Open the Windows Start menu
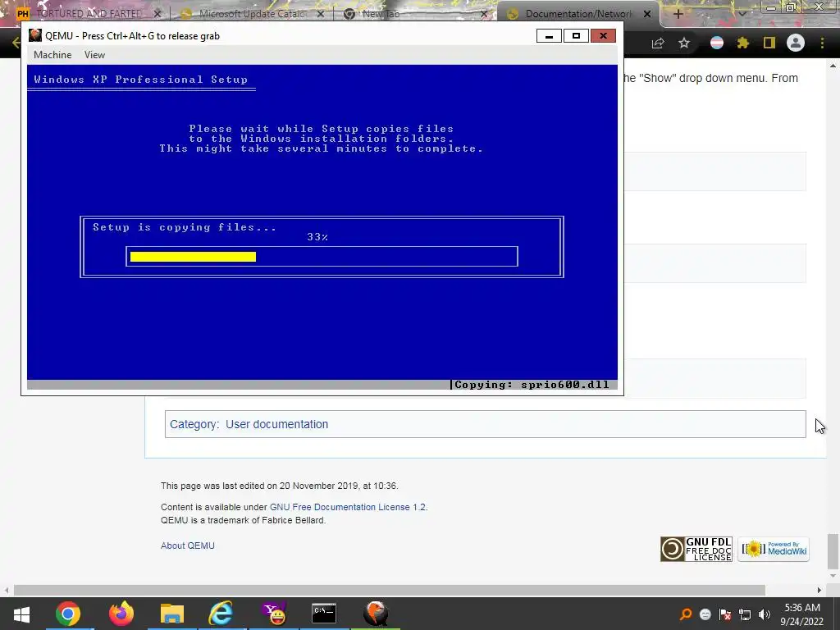Image resolution: width=840 pixels, height=630 pixels. pyautogui.click(x=21, y=614)
